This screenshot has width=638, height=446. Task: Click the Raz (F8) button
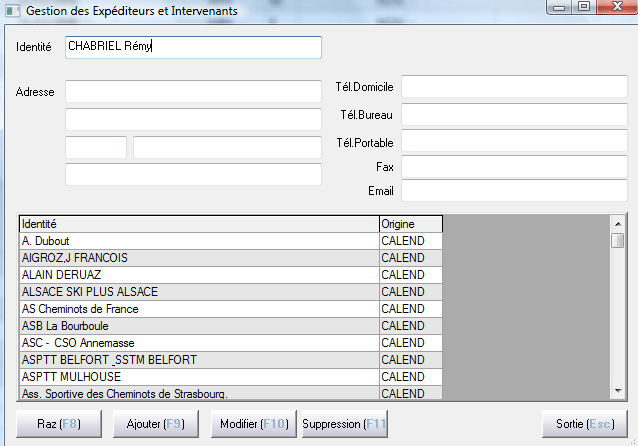tap(58, 424)
